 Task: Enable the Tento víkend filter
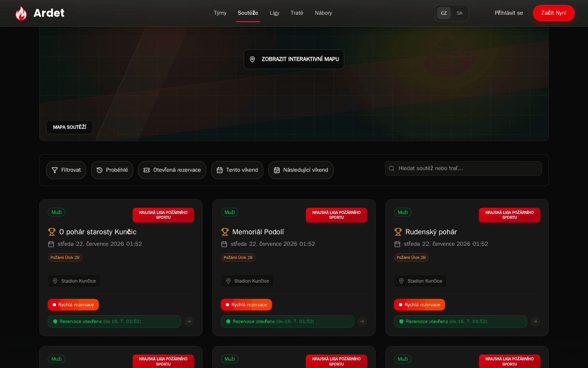(237, 170)
